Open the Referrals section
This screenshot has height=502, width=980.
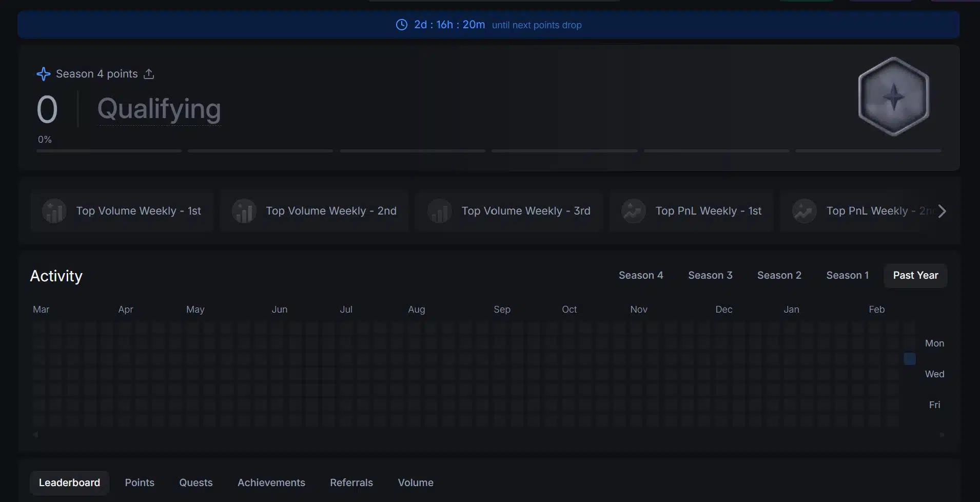click(351, 482)
